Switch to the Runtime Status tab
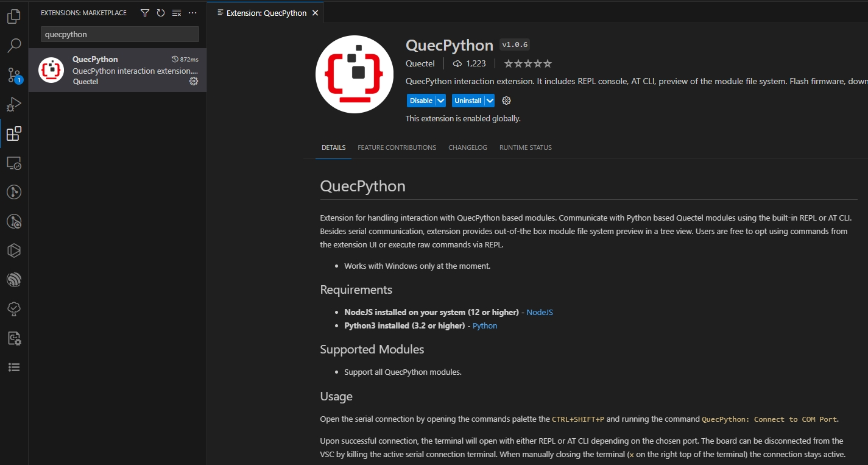This screenshot has height=465, width=868. 525,147
